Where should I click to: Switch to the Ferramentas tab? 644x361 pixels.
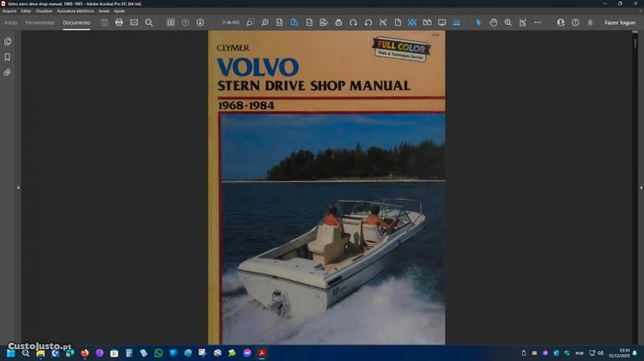39,22
